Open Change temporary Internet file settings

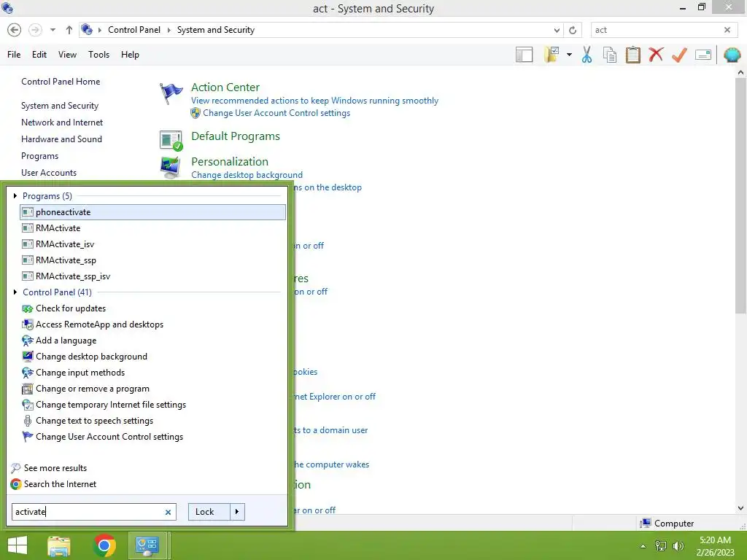point(153,405)
